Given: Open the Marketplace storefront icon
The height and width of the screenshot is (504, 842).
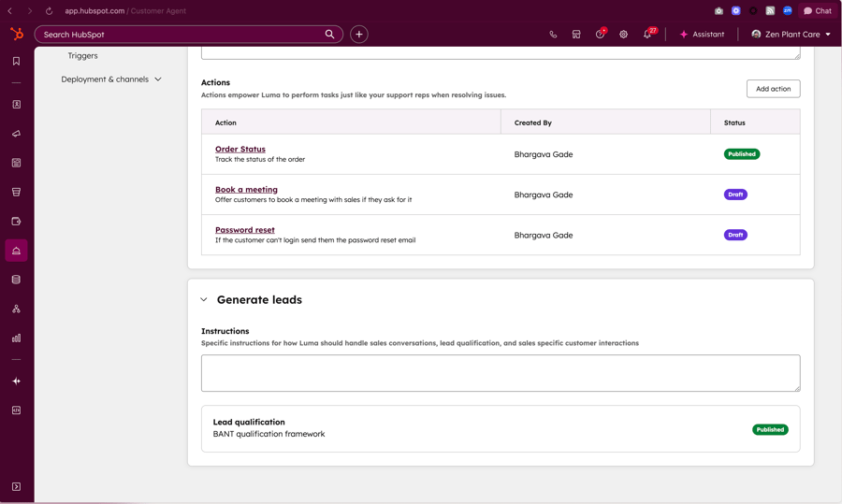Looking at the screenshot, I should (x=576, y=35).
